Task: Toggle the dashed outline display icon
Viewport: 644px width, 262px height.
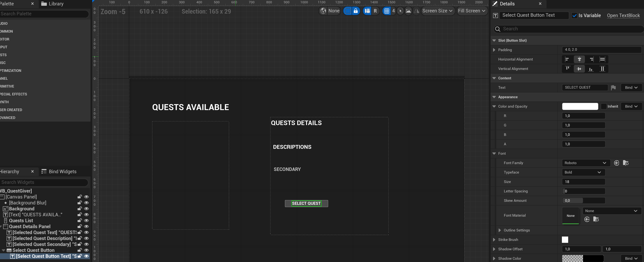Action: click(348, 11)
